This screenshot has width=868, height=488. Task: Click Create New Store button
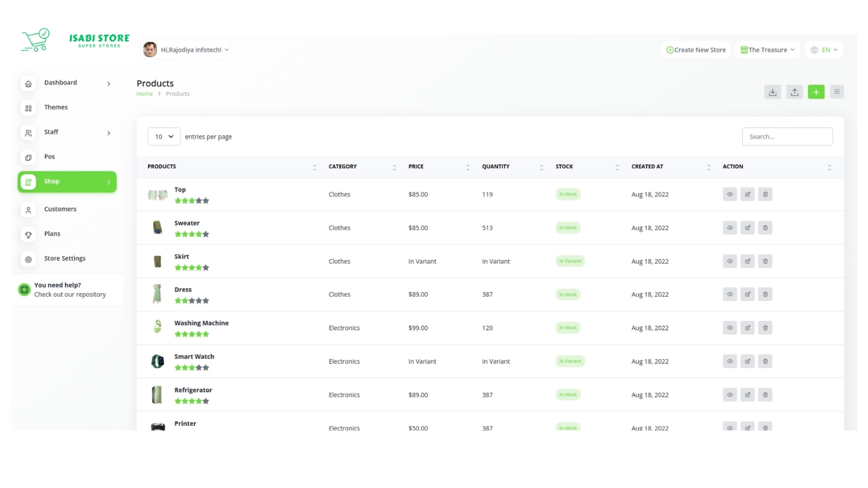click(696, 50)
